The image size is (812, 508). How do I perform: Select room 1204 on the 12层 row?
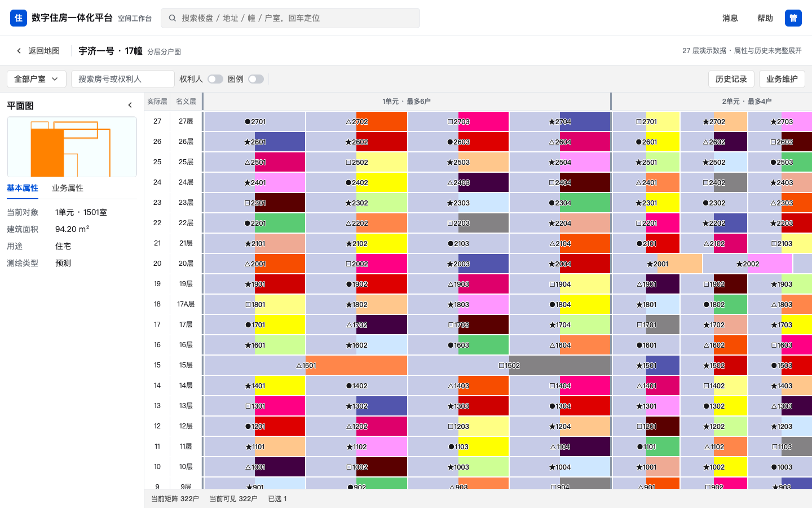[x=560, y=426]
